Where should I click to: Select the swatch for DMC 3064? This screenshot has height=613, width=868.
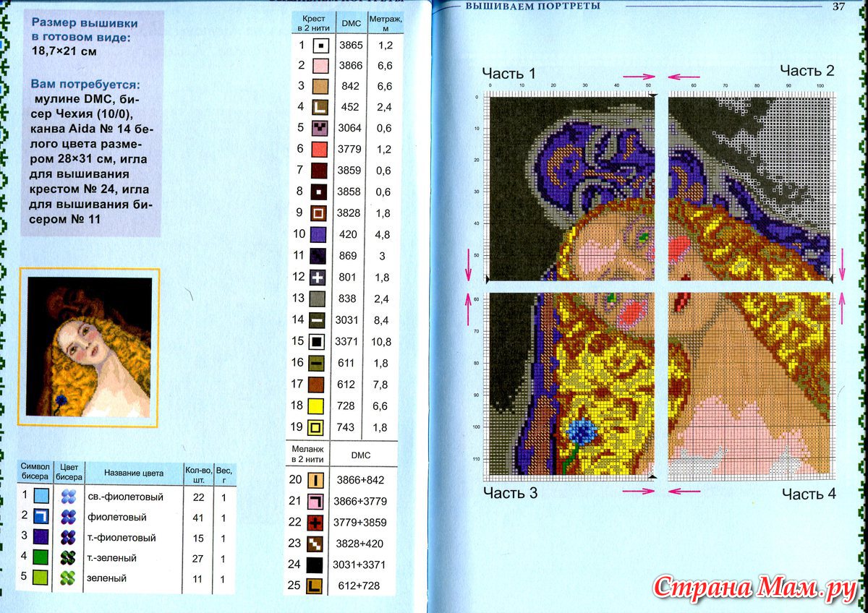320,128
